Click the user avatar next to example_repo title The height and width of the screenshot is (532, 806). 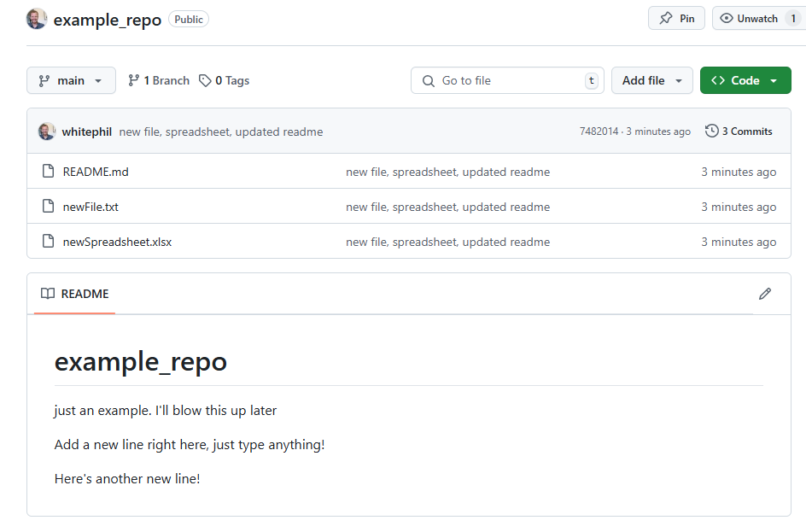click(37, 19)
